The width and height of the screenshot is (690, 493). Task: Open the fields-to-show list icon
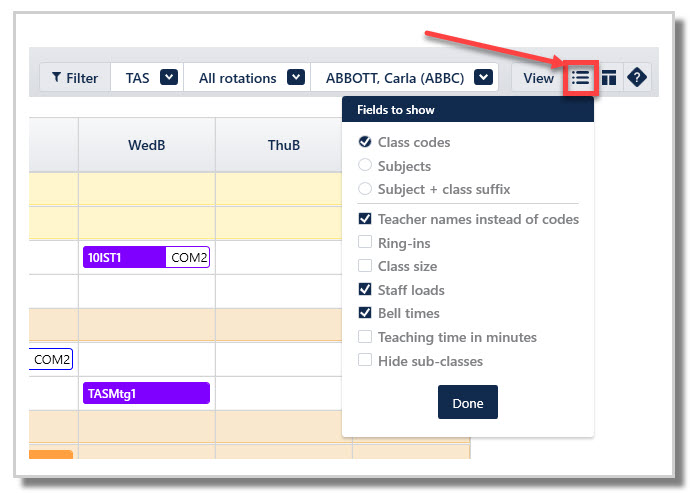click(581, 78)
